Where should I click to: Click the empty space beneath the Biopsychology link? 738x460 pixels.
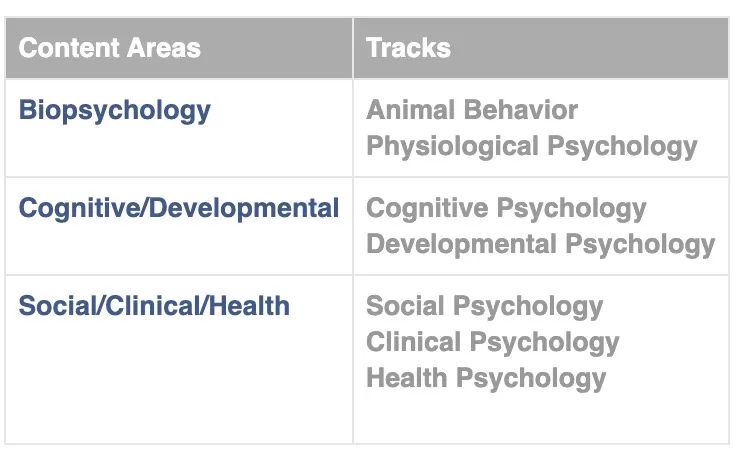click(x=179, y=151)
